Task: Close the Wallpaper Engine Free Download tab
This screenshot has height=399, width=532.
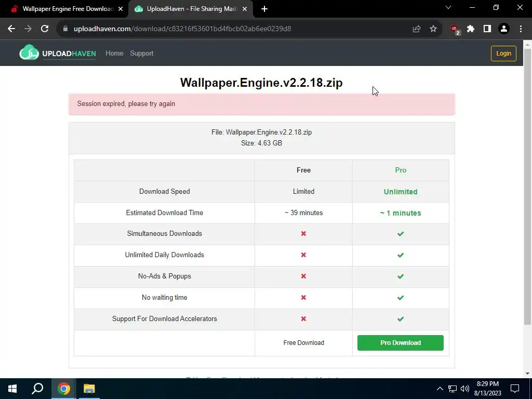Action: (121, 9)
